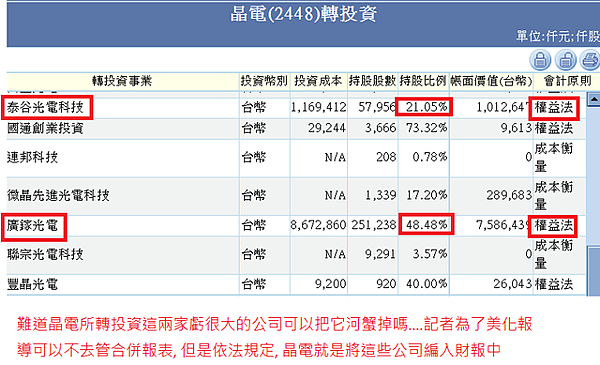Click the company name 國通創業投資
600x365 pixels.
pos(45,128)
